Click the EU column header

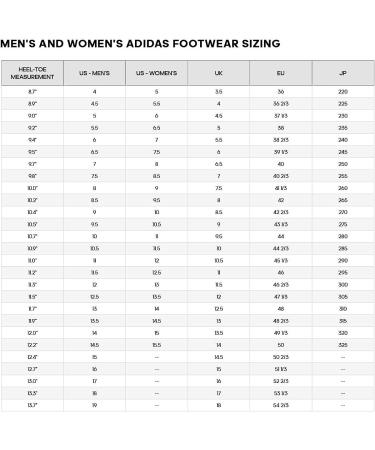[281, 73]
